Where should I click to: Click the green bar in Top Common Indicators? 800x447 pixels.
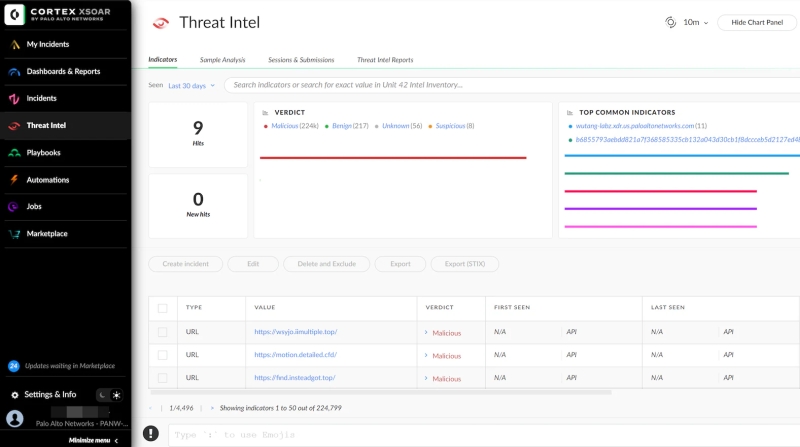pyautogui.click(x=677, y=173)
